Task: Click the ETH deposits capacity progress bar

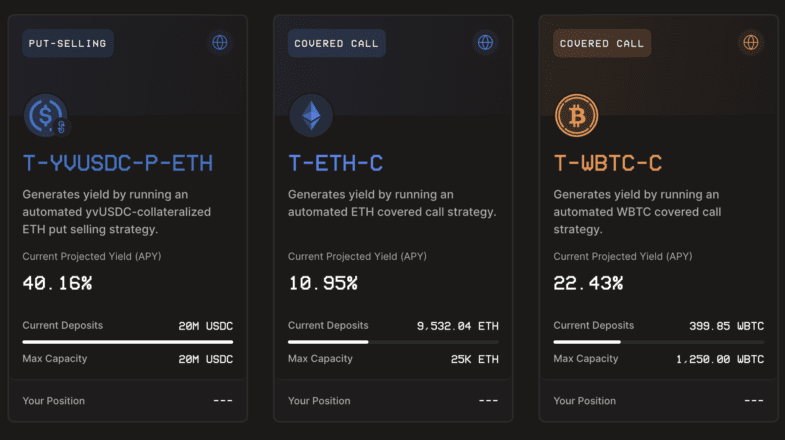Action: pos(393,342)
